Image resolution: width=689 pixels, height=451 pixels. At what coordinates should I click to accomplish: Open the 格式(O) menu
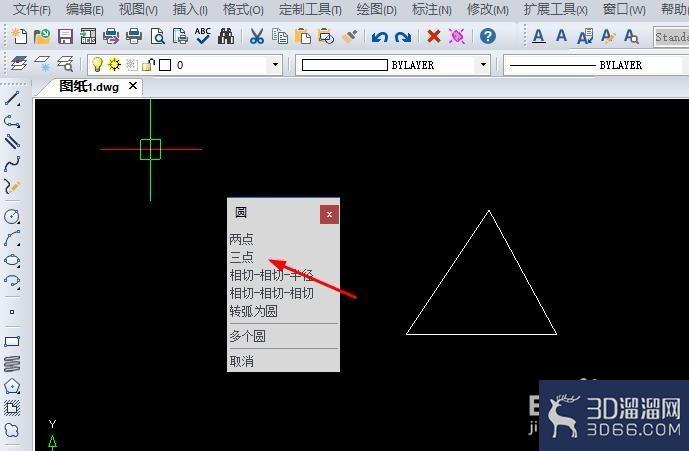point(243,9)
